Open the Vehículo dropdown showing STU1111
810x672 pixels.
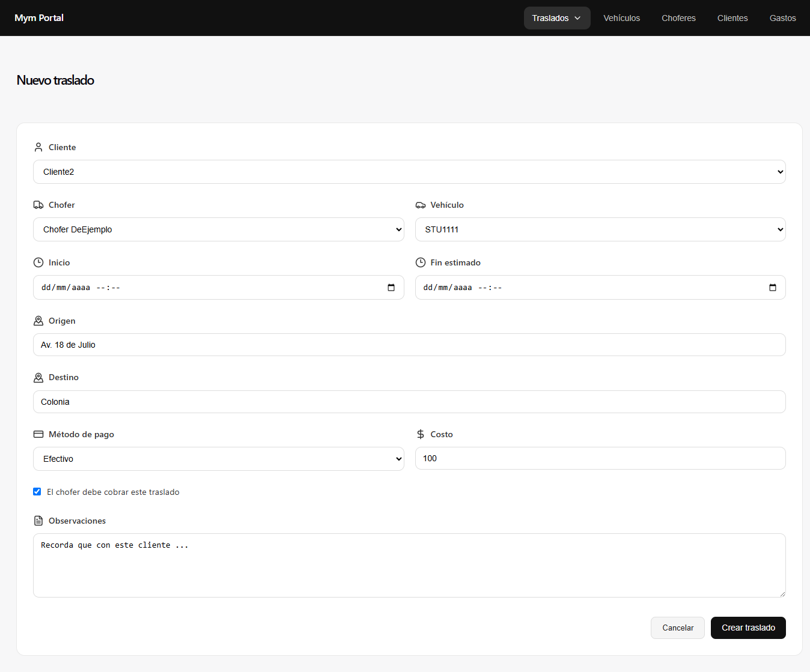tap(600, 229)
